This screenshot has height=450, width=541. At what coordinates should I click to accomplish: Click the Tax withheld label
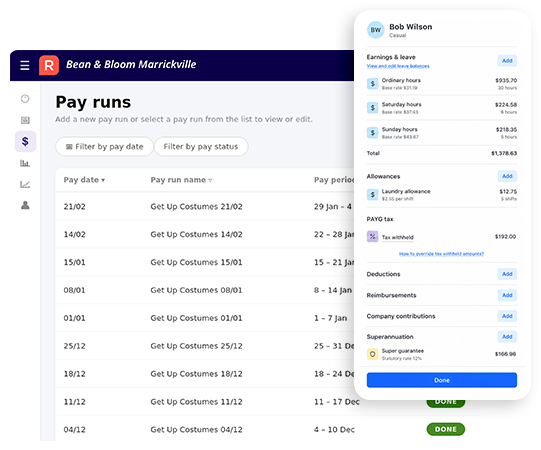(x=397, y=237)
